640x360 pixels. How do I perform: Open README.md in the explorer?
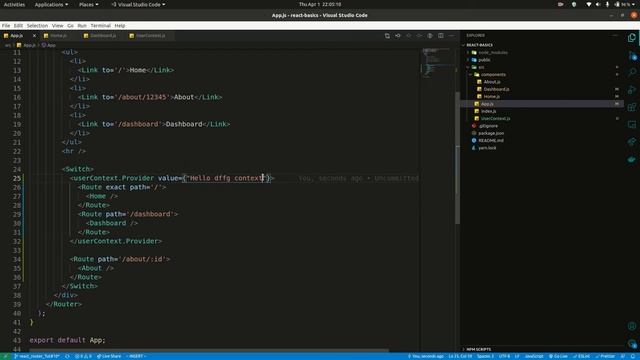click(491, 140)
